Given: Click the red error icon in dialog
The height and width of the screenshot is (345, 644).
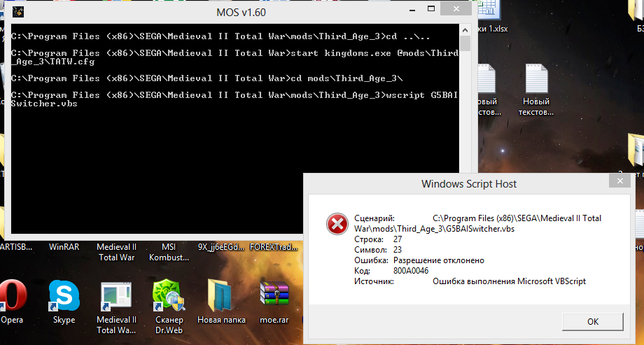Looking at the screenshot, I should [337, 224].
